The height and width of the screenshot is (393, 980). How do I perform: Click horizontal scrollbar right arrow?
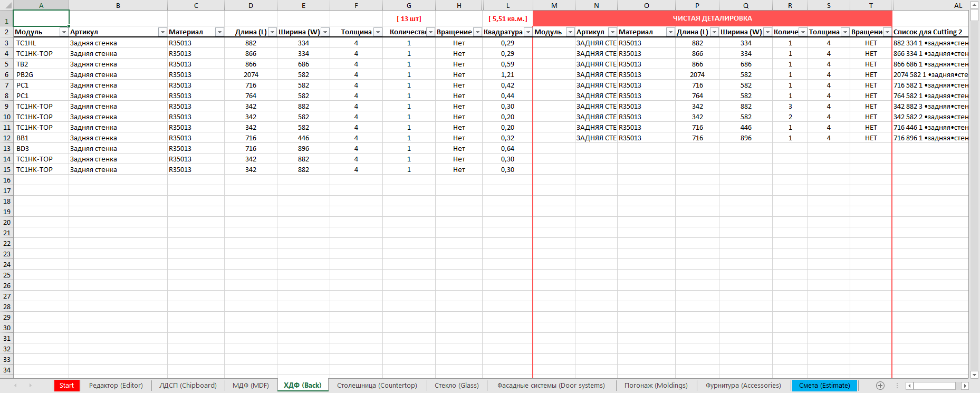point(965,386)
